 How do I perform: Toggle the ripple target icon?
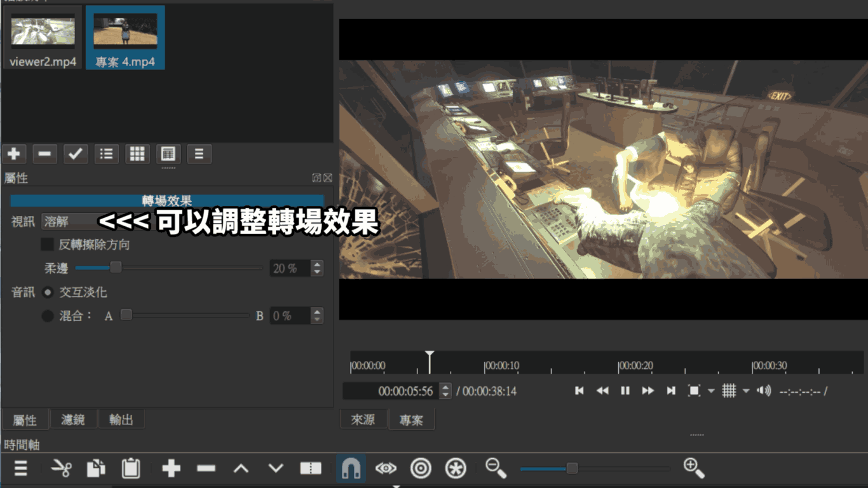click(421, 469)
